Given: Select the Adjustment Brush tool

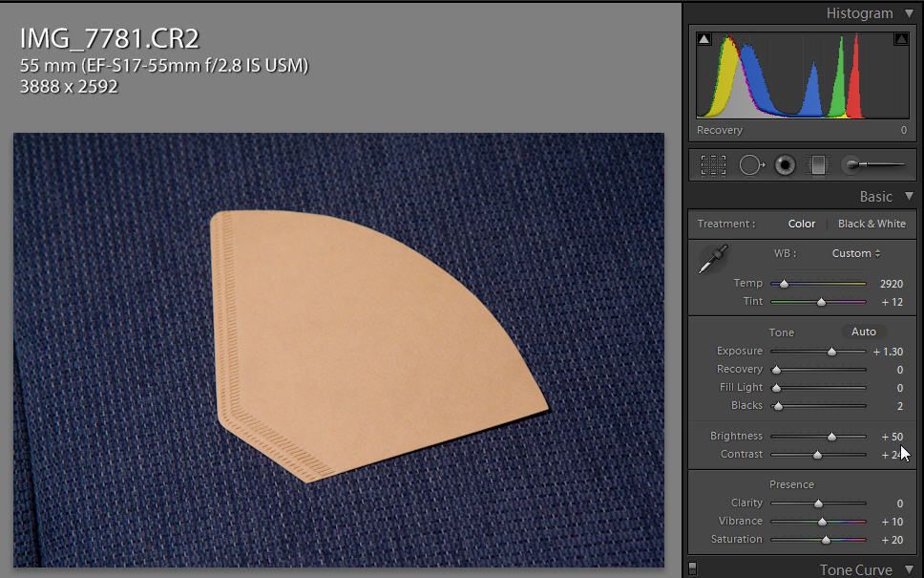Looking at the screenshot, I should [871, 165].
